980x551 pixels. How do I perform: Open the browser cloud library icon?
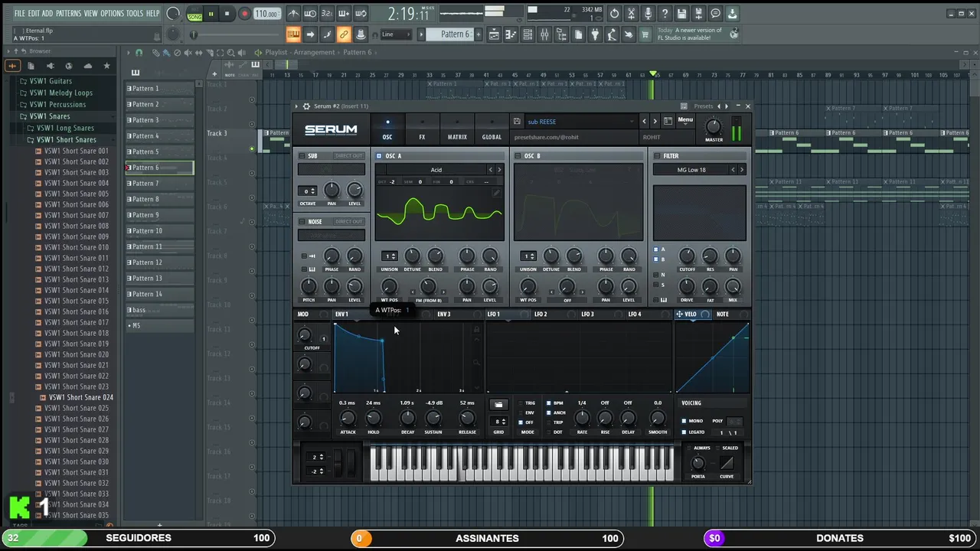coord(87,66)
